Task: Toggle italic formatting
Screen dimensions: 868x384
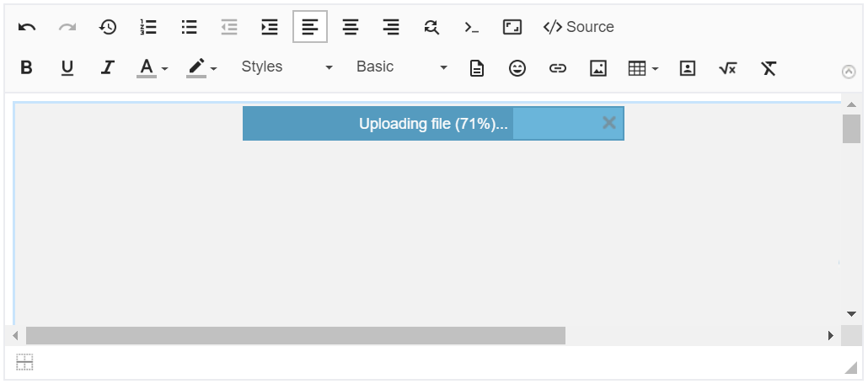Action: click(x=108, y=67)
